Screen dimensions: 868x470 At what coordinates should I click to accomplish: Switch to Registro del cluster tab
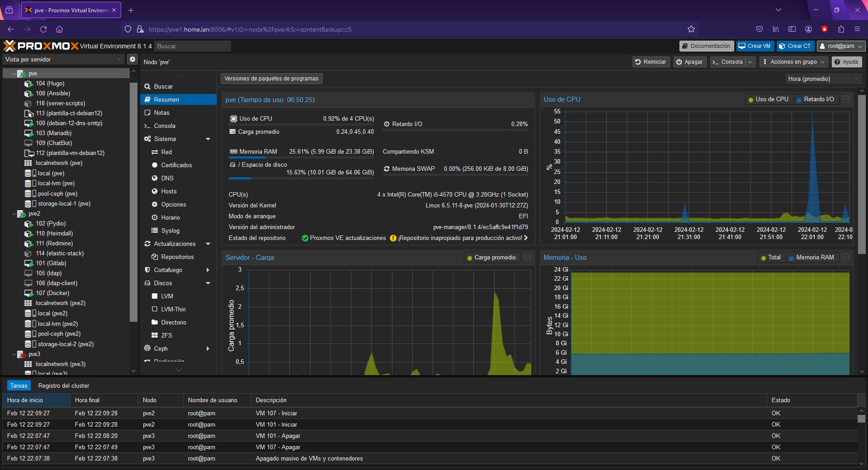tap(64, 385)
